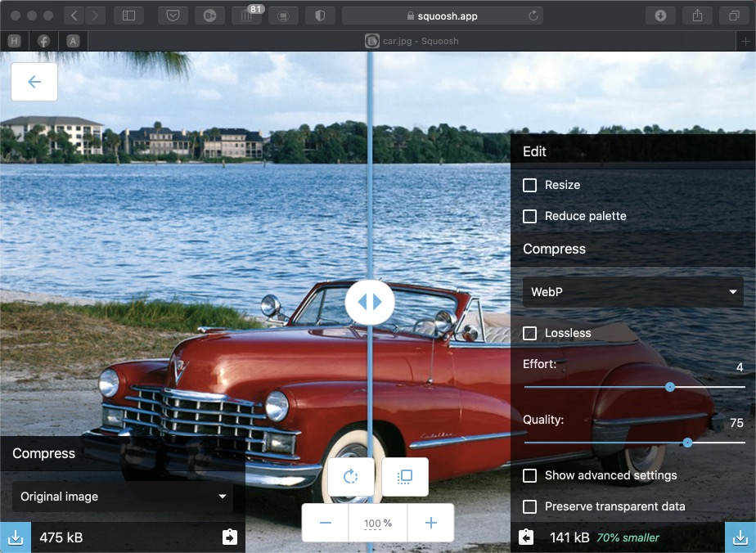Click the back arrow to exit editor

(x=34, y=82)
